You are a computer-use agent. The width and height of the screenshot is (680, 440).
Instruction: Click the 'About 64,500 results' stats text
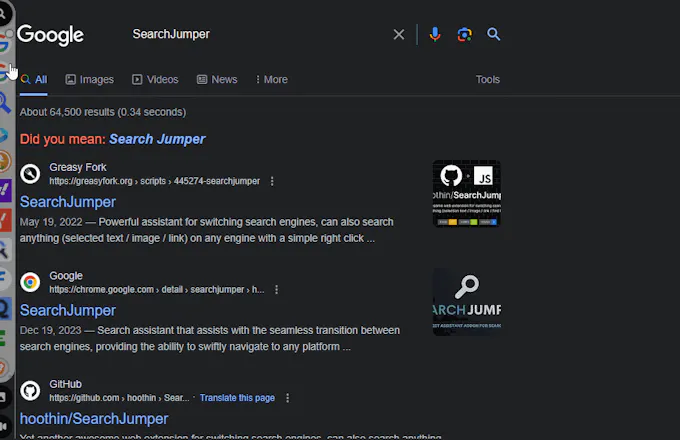tap(103, 112)
